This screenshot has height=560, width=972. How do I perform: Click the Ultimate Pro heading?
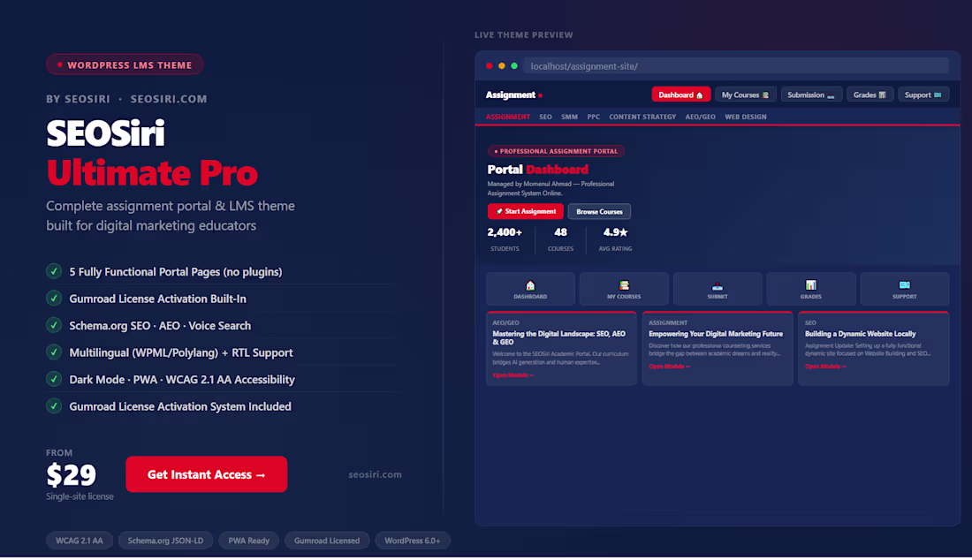[152, 173]
